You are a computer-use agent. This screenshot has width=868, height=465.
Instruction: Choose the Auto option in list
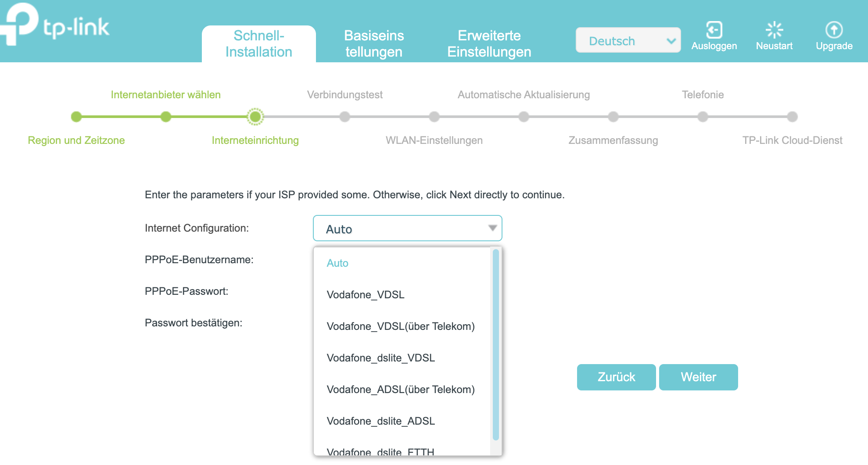pyautogui.click(x=337, y=263)
